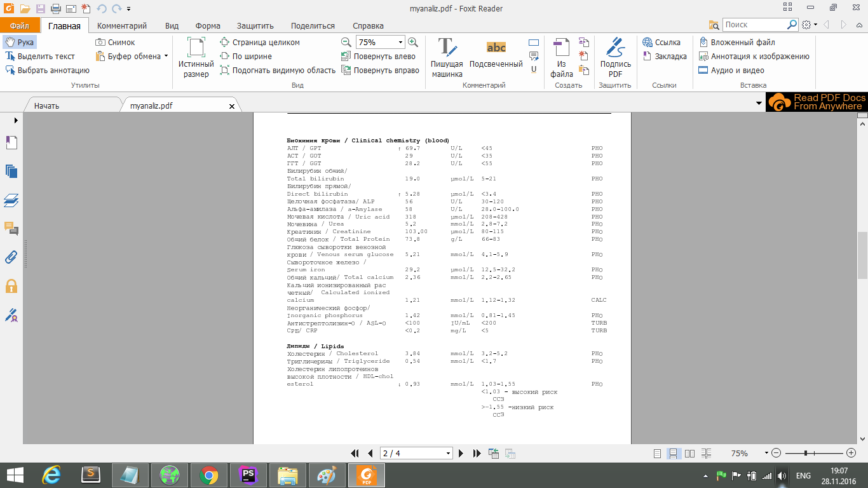Open the PDF Sign (Подпись PDF) tool
The width and height of the screenshot is (868, 488).
click(x=614, y=57)
